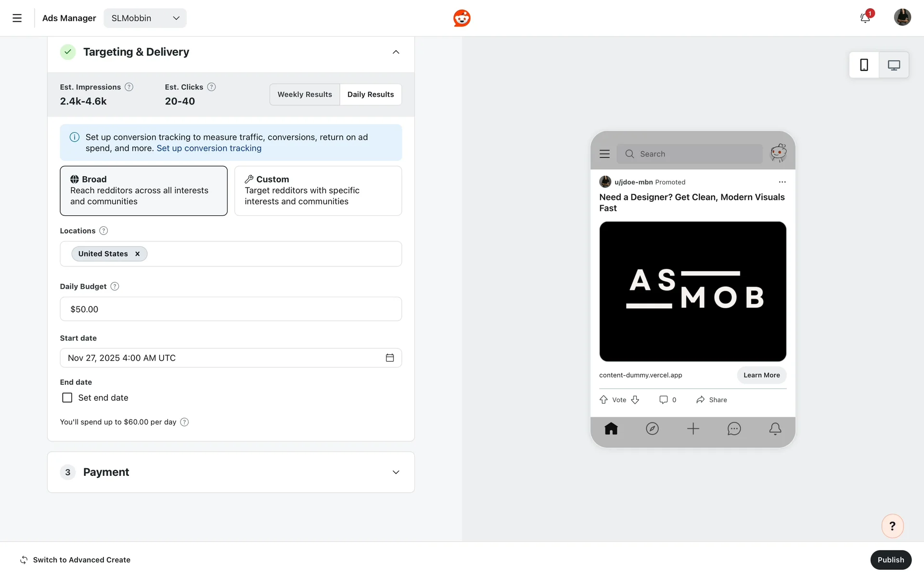This screenshot has height=578, width=924.
Task: Switch to the Daily Results tab
Action: coord(371,94)
